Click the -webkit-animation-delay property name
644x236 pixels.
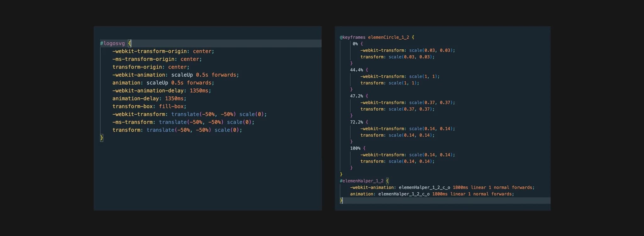148,91
